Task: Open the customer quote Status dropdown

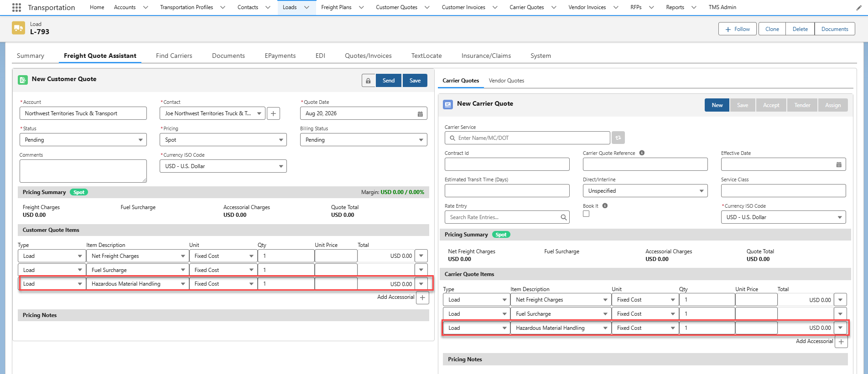Action: [x=83, y=140]
